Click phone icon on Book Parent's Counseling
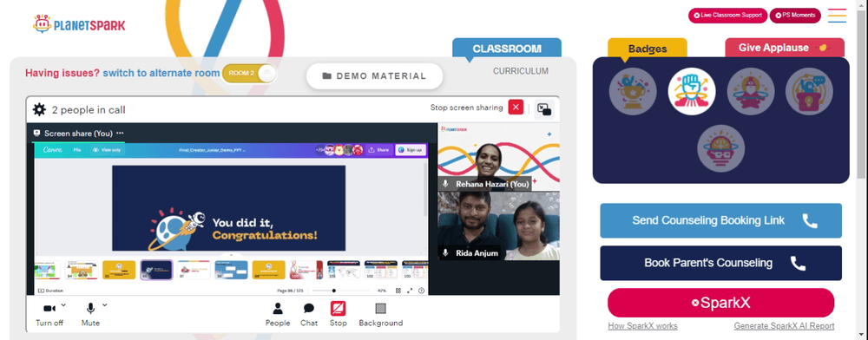The width and height of the screenshot is (868, 340). (x=798, y=263)
